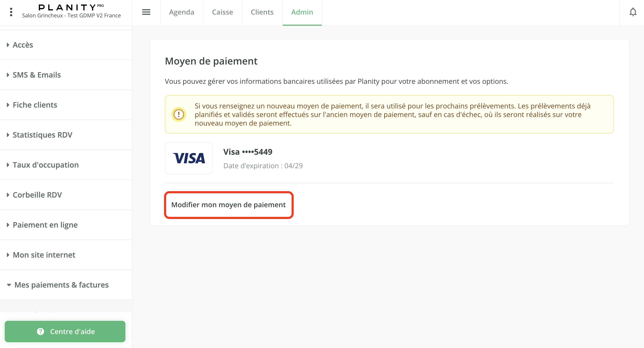
Task: Open the Corbeille RDV section
Action: [x=37, y=195]
